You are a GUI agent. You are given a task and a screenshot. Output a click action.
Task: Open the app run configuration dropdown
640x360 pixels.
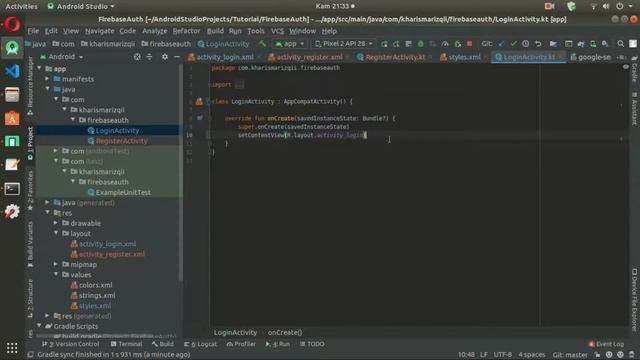(290, 44)
